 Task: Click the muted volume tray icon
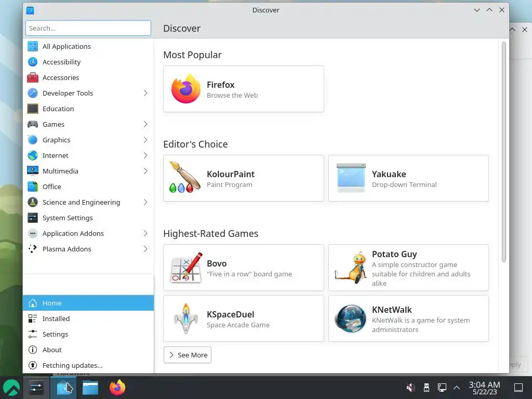pos(410,388)
